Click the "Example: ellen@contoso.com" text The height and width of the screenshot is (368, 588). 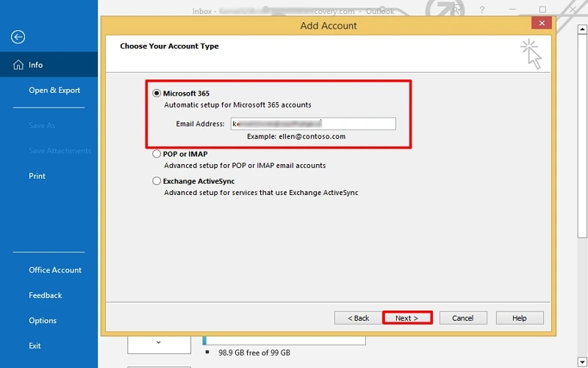296,137
